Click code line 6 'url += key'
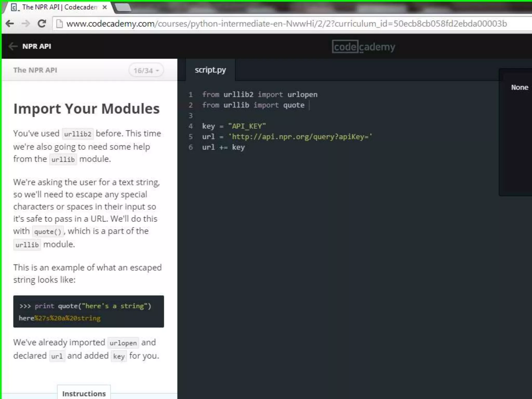The height and width of the screenshot is (399, 532). 223,148
